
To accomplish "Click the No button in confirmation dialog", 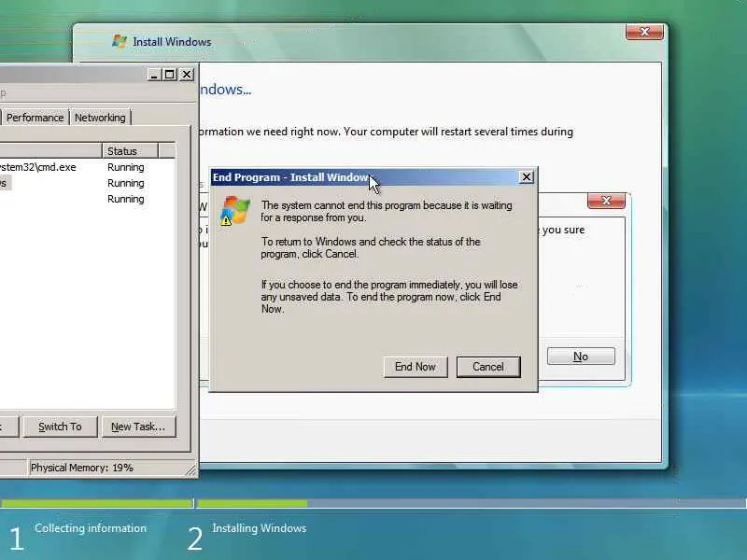I will click(x=581, y=357).
